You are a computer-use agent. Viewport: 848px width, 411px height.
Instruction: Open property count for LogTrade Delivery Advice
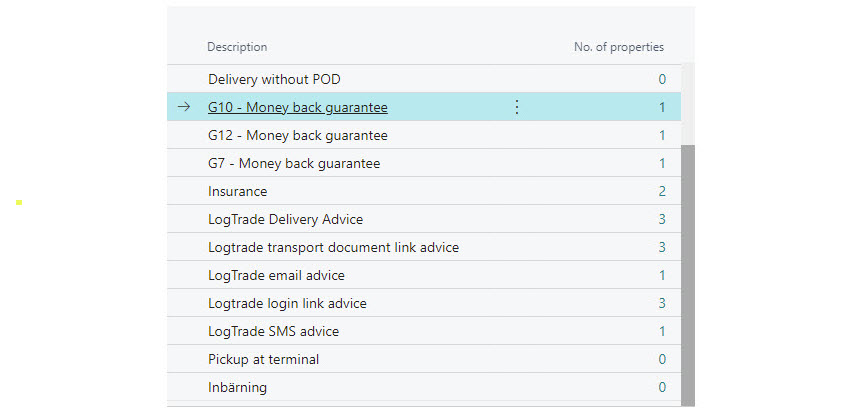[x=662, y=220]
